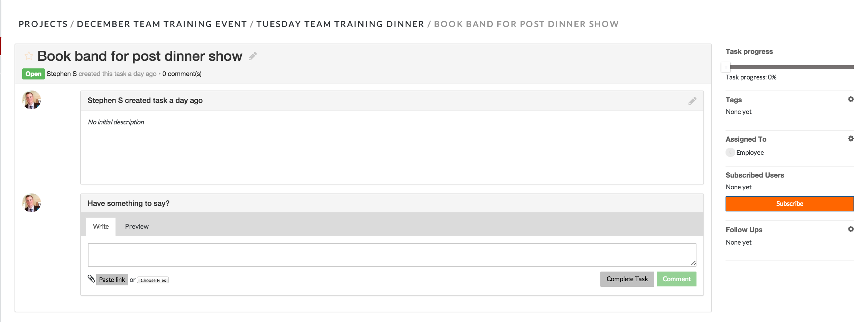The height and width of the screenshot is (322, 868).
Task: Star the Book band task title
Action: 29,56
